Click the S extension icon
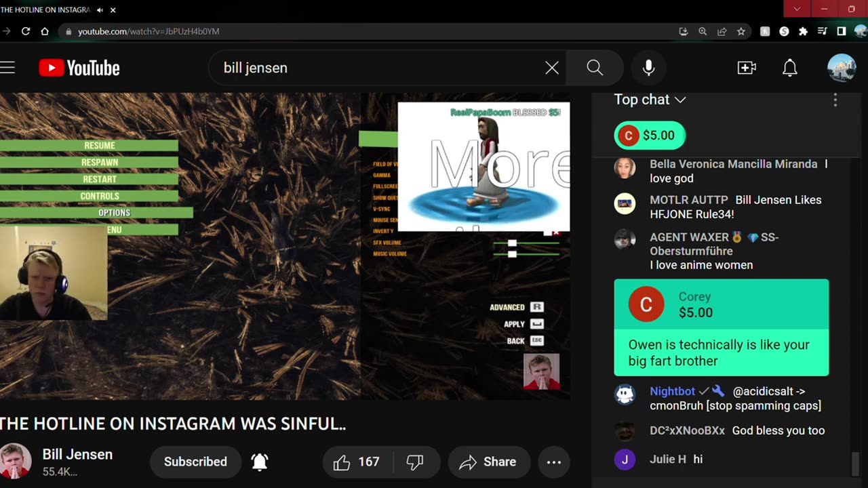This screenshot has height=488, width=868. pos(784,31)
